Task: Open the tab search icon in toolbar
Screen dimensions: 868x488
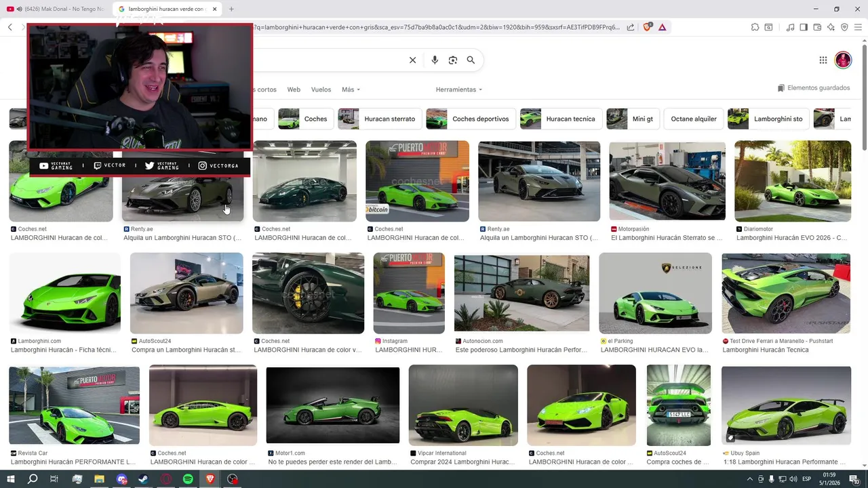Action: click(768, 27)
